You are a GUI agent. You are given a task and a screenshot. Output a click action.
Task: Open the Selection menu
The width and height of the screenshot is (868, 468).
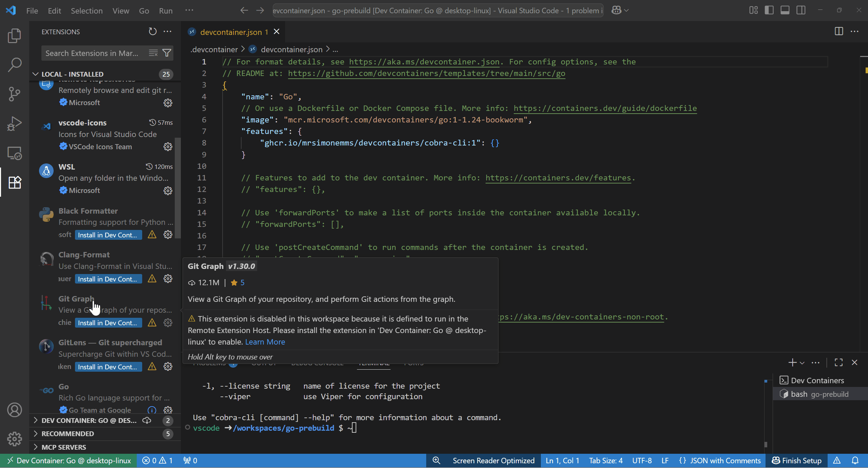(x=87, y=11)
